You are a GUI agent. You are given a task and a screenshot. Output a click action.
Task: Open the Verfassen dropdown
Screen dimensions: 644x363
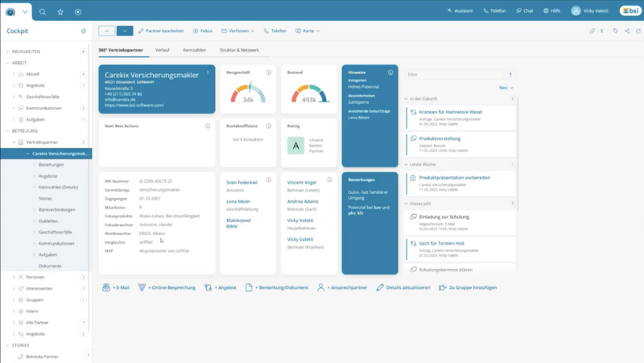[x=237, y=31]
